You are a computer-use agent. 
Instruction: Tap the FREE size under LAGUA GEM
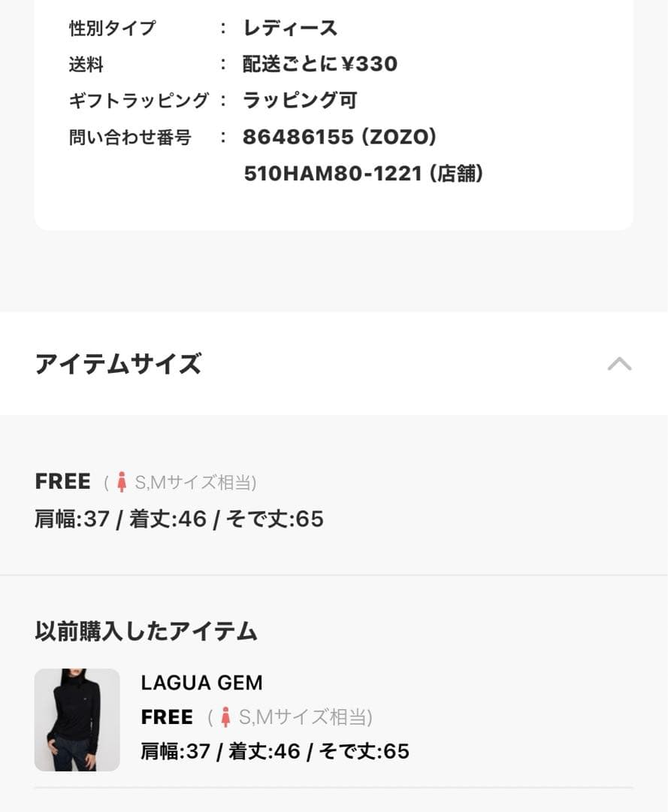tap(167, 717)
